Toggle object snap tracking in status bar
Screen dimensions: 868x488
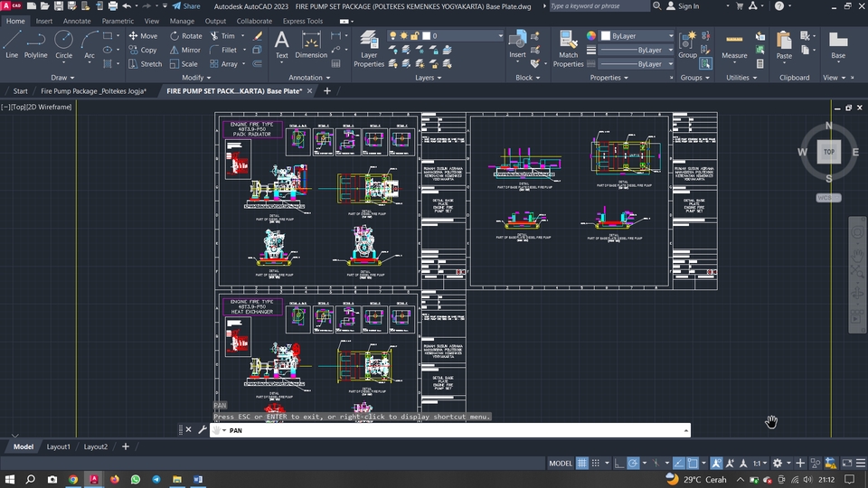click(679, 463)
